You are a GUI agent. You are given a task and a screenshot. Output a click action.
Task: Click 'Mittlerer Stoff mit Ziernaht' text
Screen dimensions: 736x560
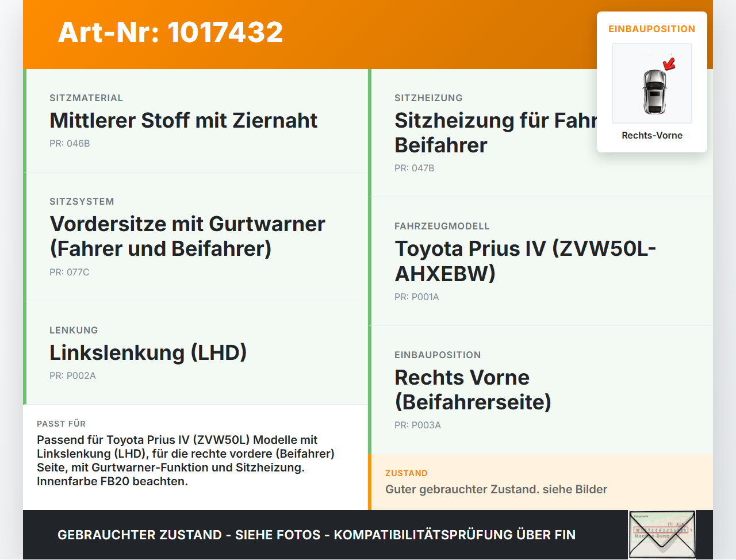[183, 120]
